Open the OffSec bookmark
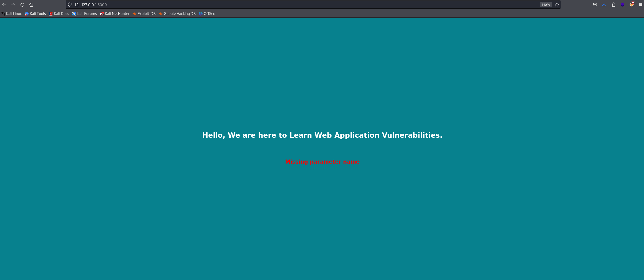 [207, 14]
